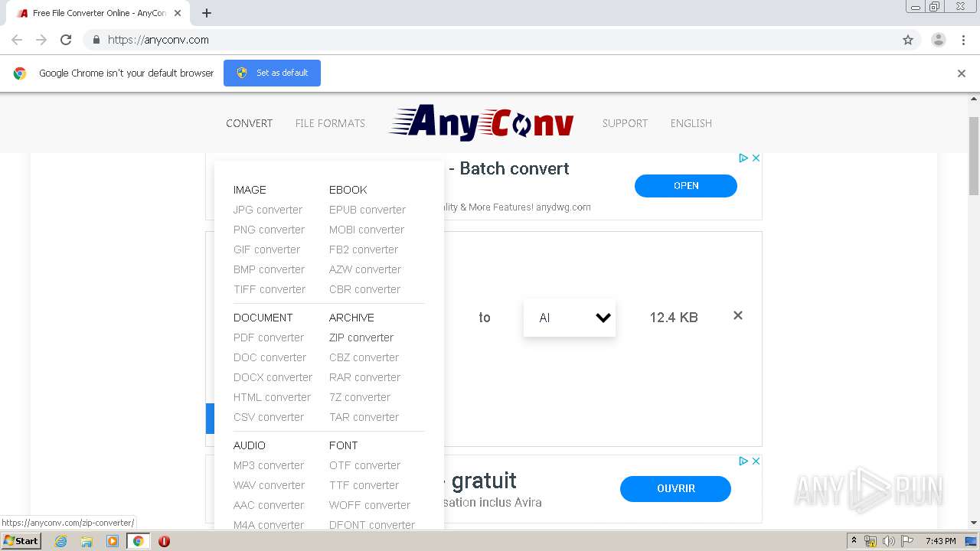Select 7Z converter
The width and height of the screenshot is (980, 551).
click(360, 397)
